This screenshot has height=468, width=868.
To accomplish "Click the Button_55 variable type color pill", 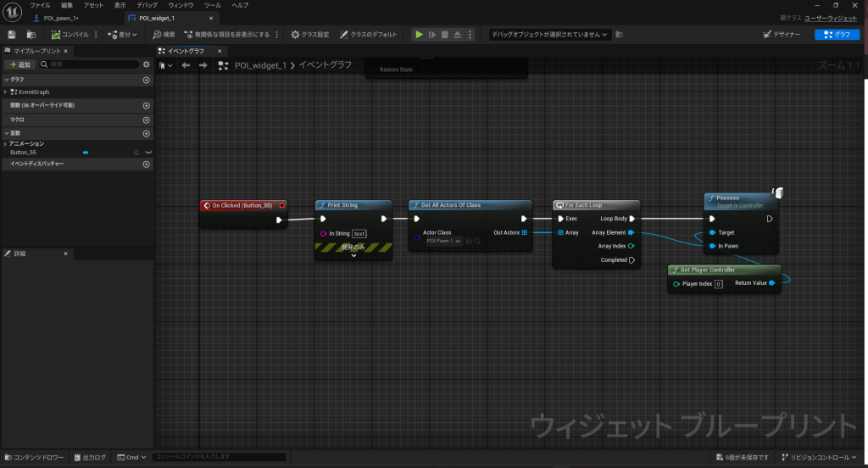I will tap(85, 153).
